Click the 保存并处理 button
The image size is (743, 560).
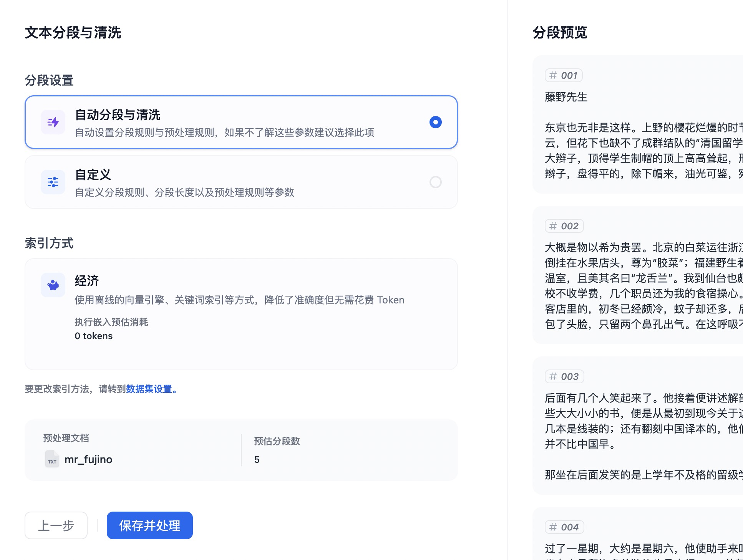click(x=149, y=525)
